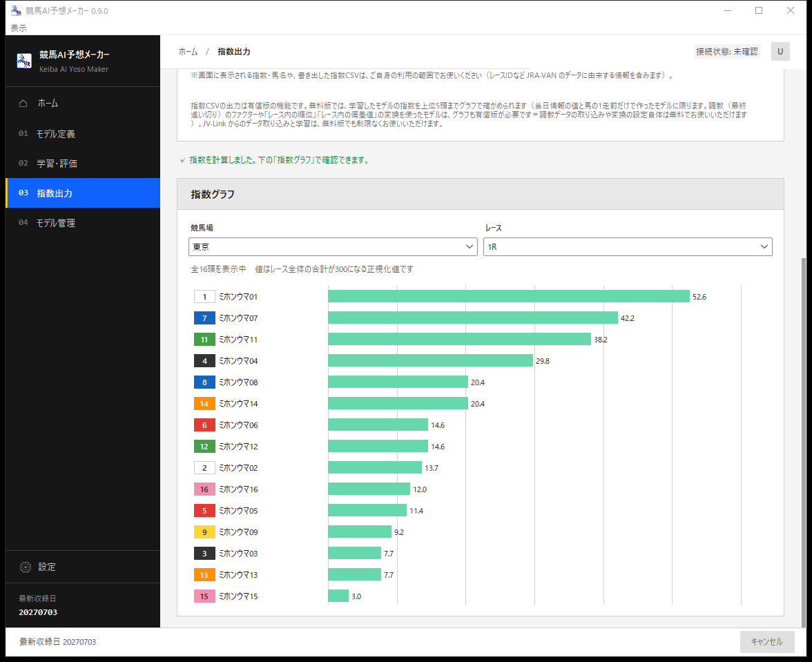Click the 接続状態: 未確認 status badge
Viewport: 812px width, 662px height.
point(727,51)
